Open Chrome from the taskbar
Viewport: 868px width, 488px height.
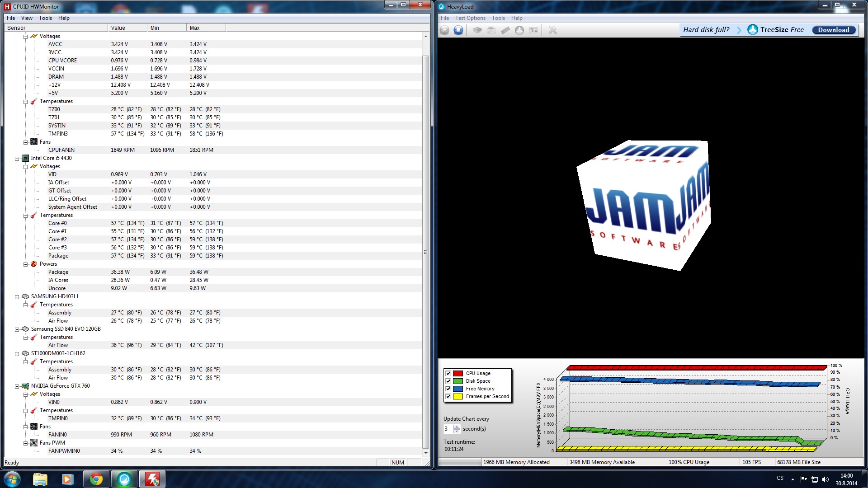click(96, 479)
